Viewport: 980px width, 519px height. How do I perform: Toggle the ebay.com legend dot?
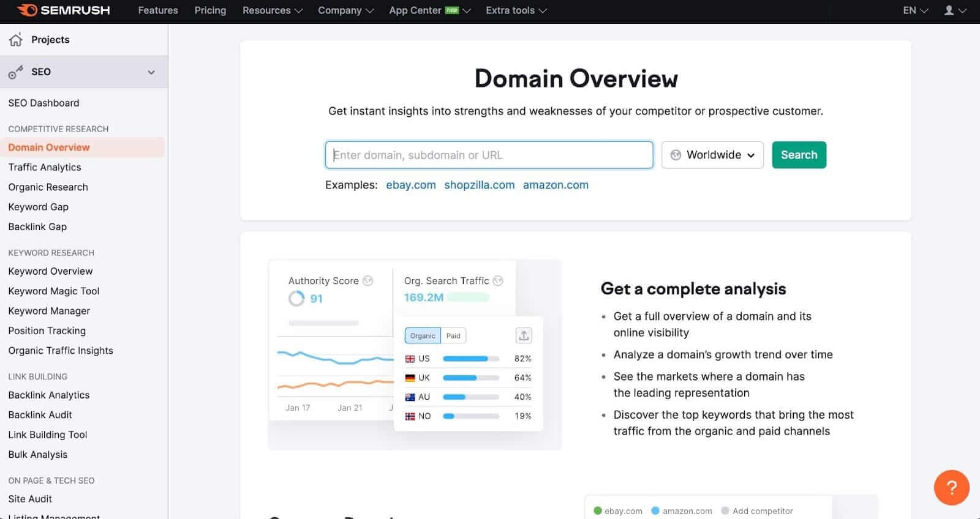pos(598,511)
